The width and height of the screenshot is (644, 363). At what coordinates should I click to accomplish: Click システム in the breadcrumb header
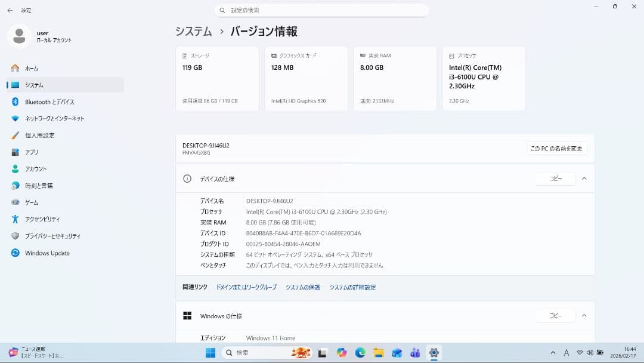click(194, 32)
